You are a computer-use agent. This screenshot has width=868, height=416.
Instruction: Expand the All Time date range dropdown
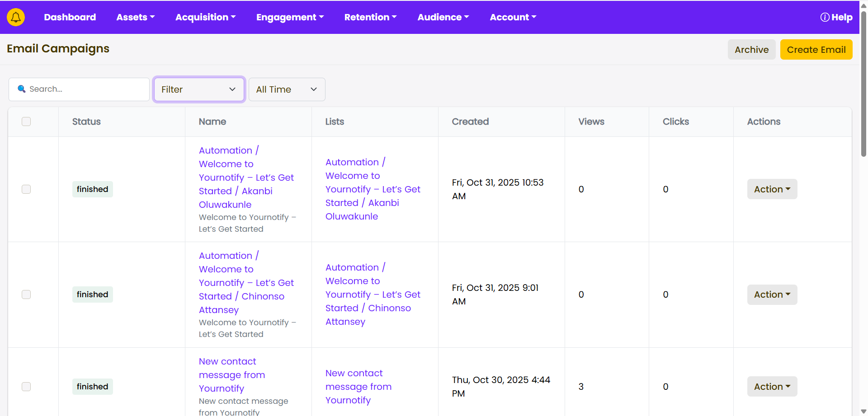click(x=287, y=89)
